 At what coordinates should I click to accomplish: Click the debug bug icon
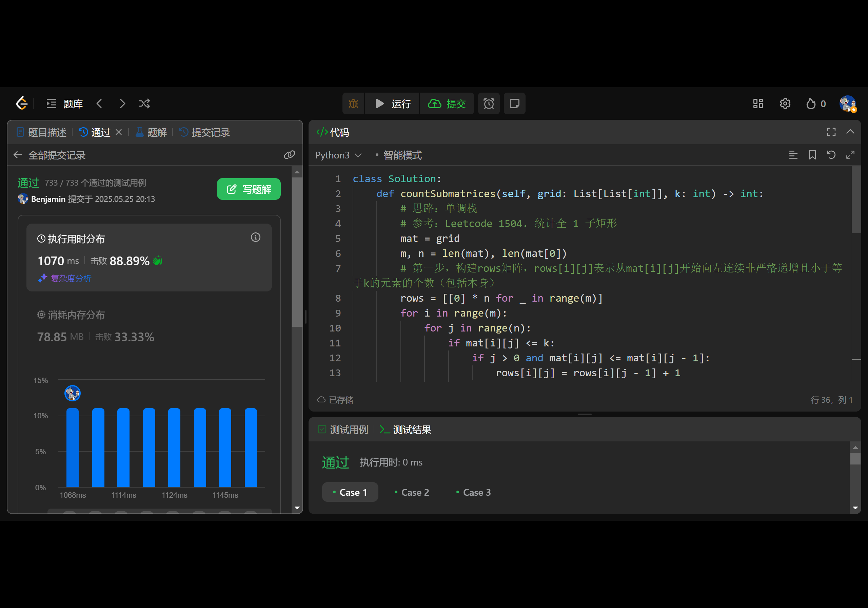coord(353,104)
